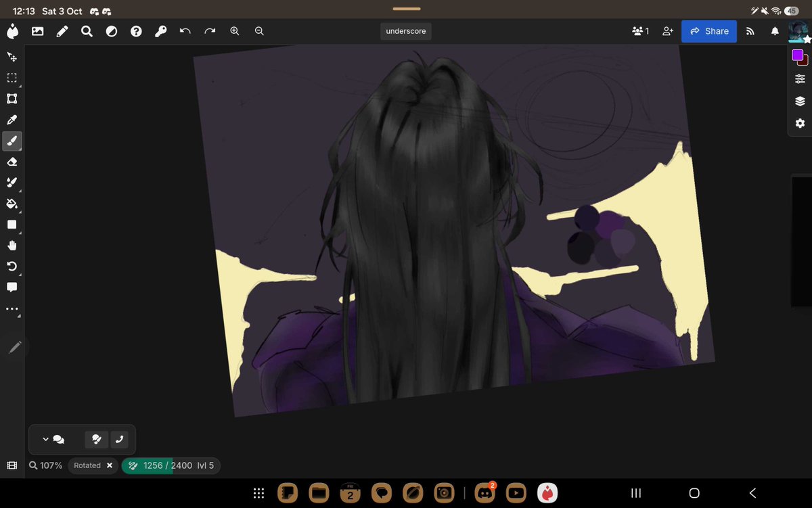Show the participants list with 1 user
812x508 pixels.
coord(640,31)
